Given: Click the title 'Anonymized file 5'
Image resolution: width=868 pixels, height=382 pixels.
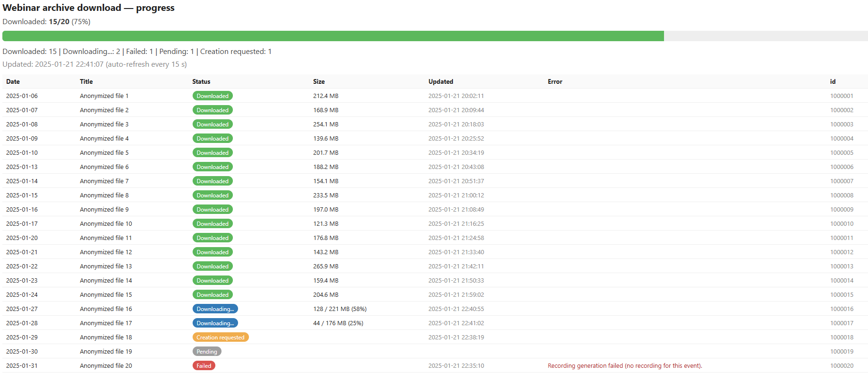Looking at the screenshot, I should 104,152.
